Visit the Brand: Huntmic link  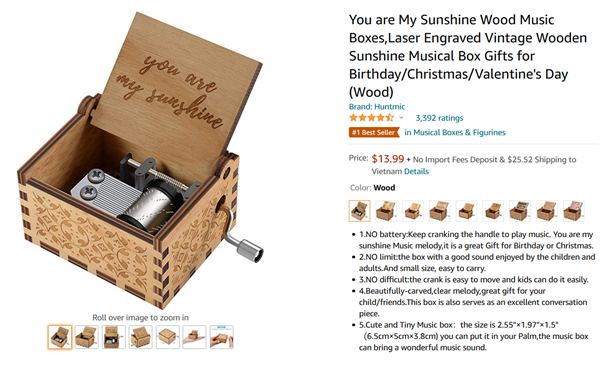pyautogui.click(x=377, y=106)
